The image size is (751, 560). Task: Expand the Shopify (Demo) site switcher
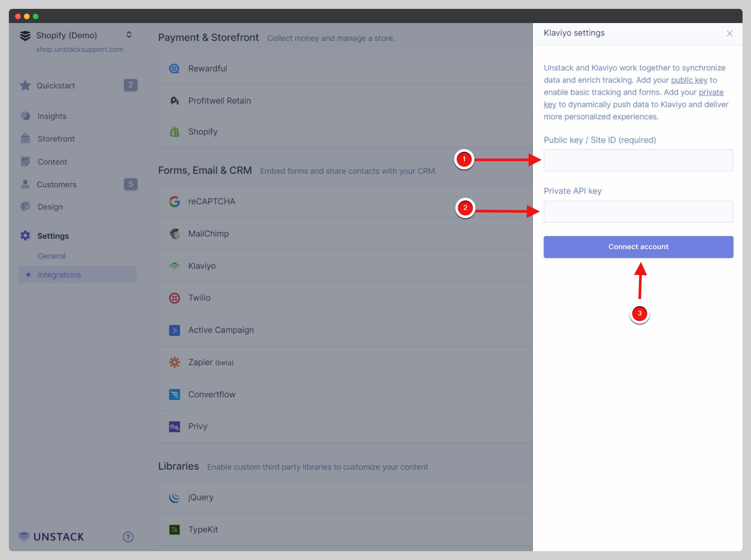tap(129, 35)
